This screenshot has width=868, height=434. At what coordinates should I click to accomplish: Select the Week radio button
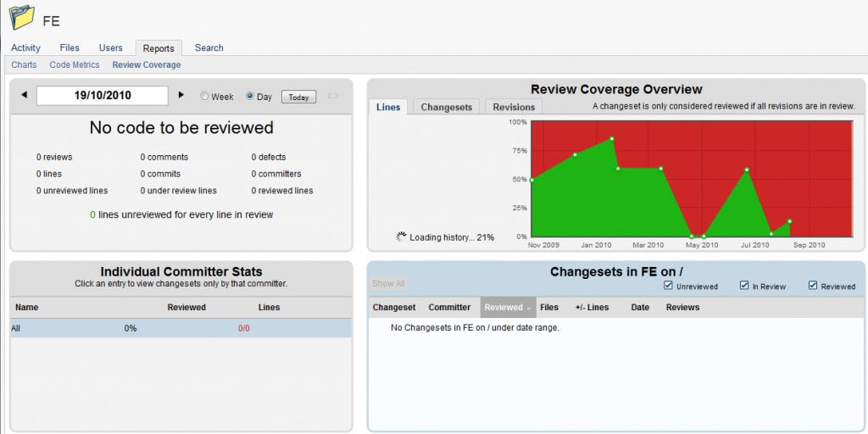point(204,97)
